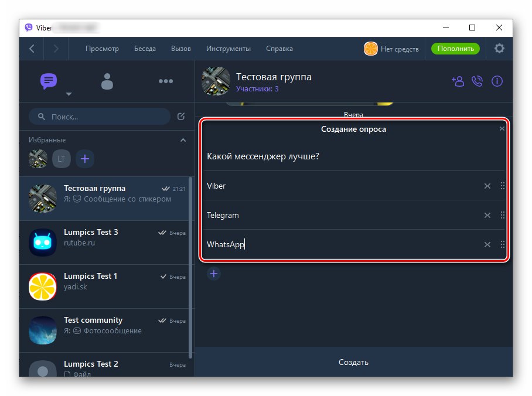532x396 pixels.
Task: Click the Тестовая группа header avatar
Action: (216, 81)
